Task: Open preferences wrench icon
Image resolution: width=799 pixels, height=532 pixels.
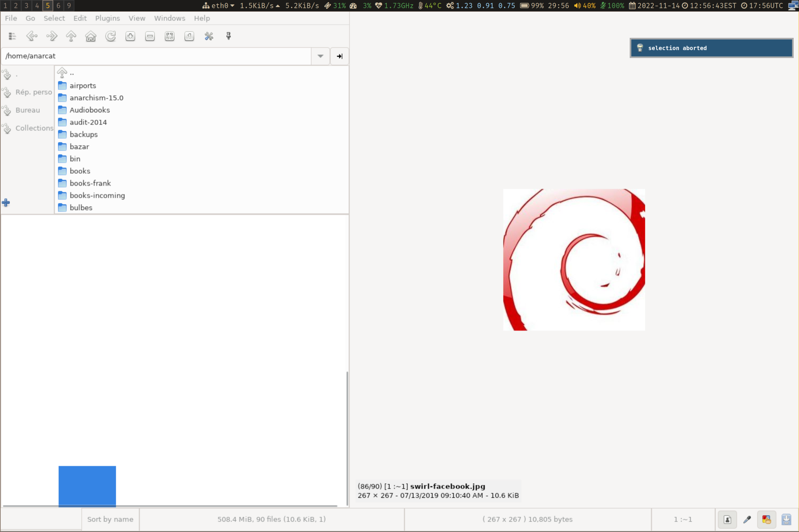Action: point(209,36)
